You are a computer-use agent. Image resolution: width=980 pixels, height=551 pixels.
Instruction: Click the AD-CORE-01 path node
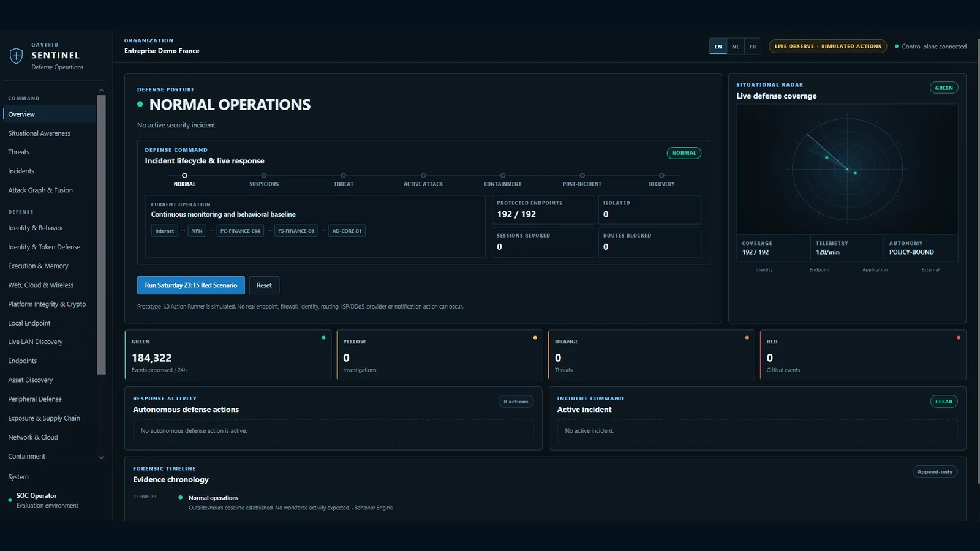click(347, 231)
